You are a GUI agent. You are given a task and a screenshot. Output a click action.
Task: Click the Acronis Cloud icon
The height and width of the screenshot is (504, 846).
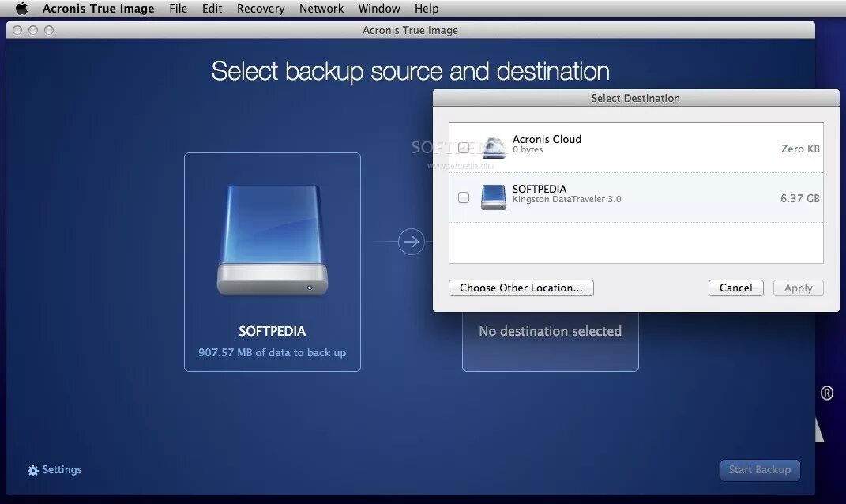click(494, 147)
